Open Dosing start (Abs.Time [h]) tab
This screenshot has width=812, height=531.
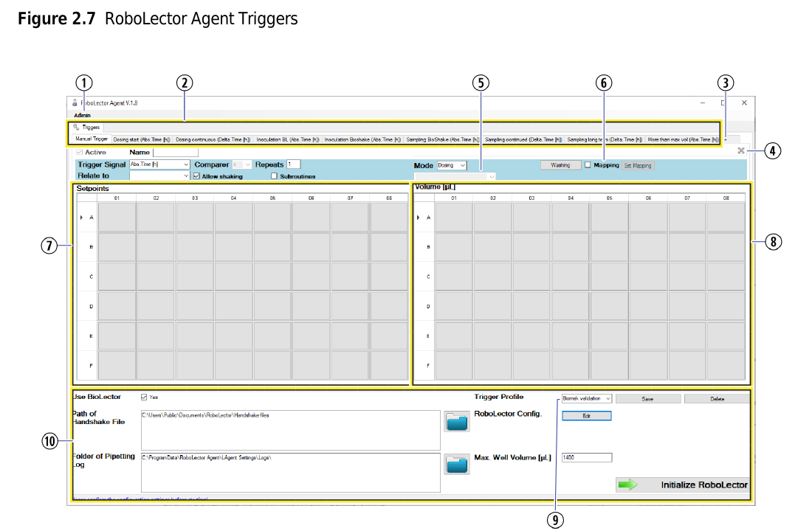click(142, 139)
